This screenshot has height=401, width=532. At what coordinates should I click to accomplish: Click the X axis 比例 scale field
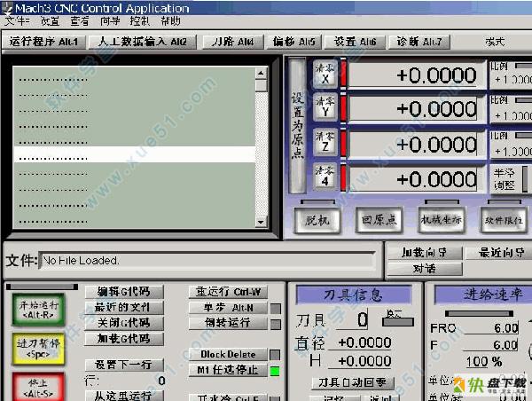coord(512,80)
